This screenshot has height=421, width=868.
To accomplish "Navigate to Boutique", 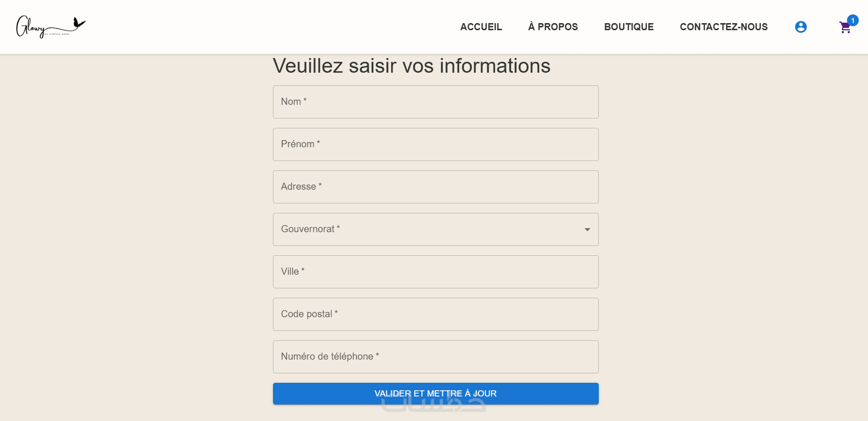I will point(629,27).
